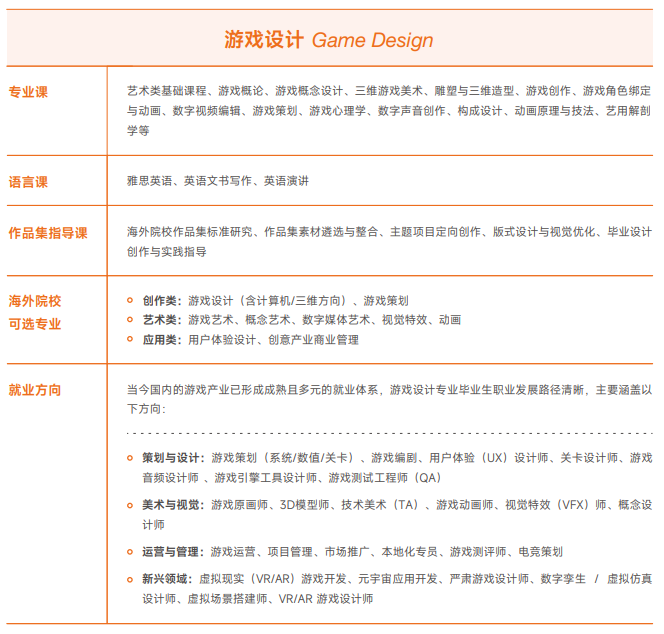Click the 就业方向 heading
The image size is (664, 634).
35,389
